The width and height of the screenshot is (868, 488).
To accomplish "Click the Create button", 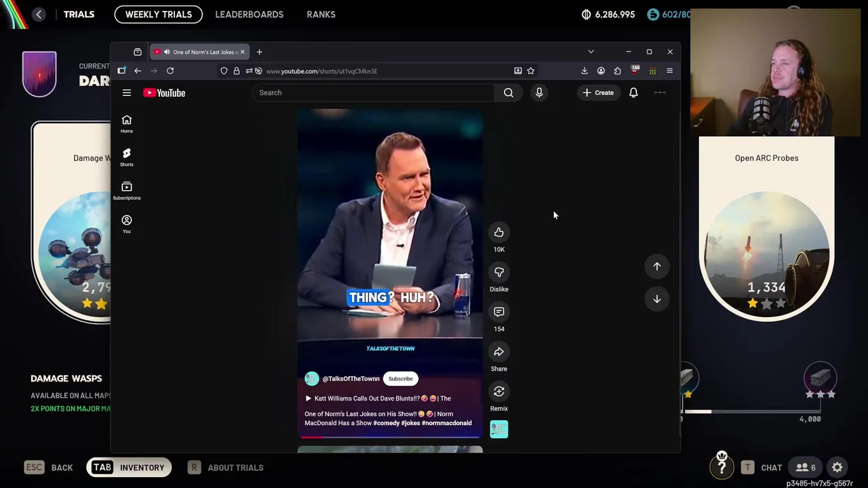I will 597,93.
